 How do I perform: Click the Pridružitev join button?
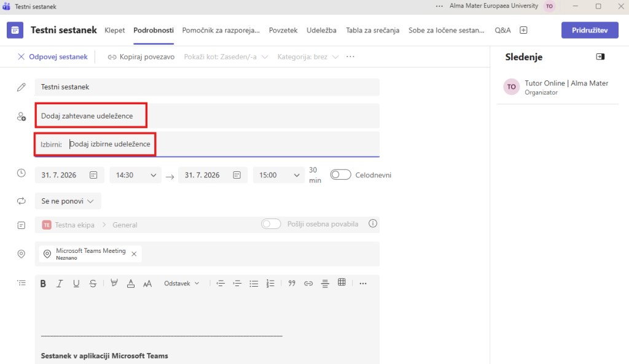pyautogui.click(x=590, y=30)
